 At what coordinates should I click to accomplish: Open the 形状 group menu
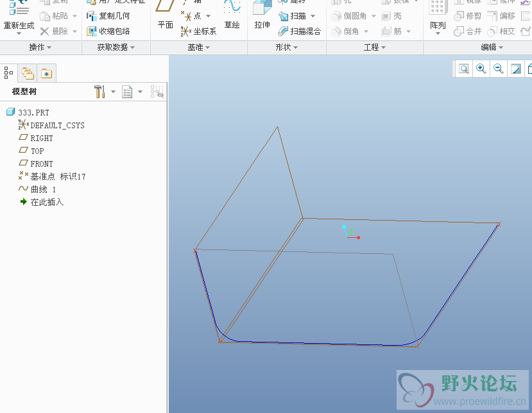pos(287,47)
